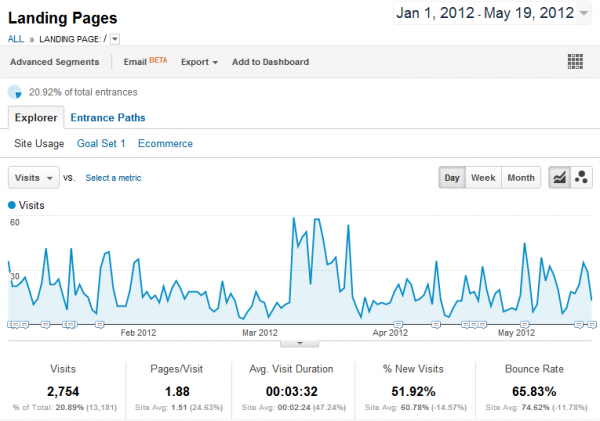Click the Visits 2,754 value
Image resolution: width=600 pixels, height=421 pixels.
(63, 392)
